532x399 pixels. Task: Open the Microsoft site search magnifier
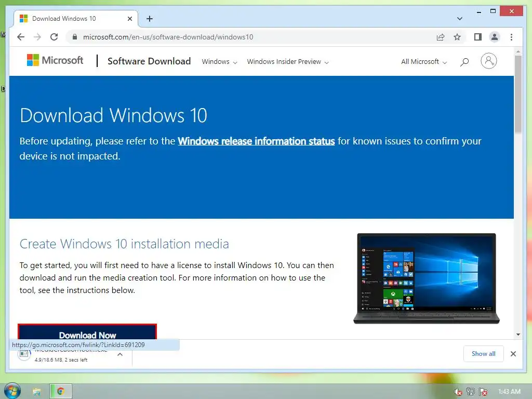[464, 62]
